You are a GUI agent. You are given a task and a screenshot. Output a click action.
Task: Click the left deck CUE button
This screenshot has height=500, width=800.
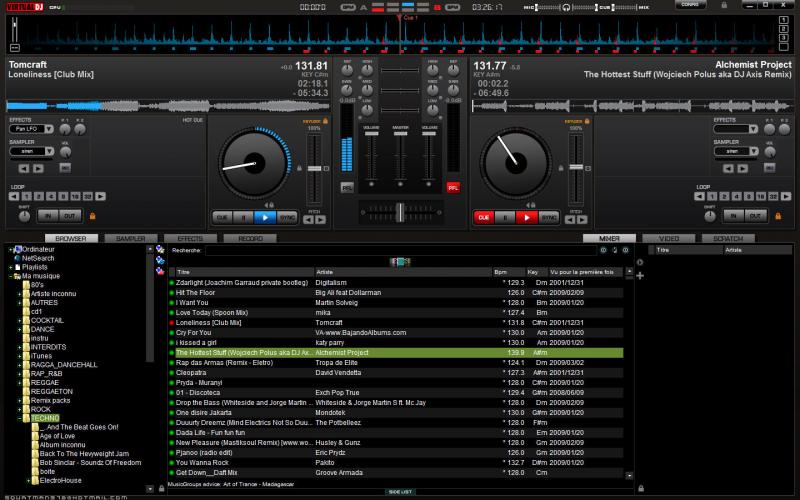(221, 216)
